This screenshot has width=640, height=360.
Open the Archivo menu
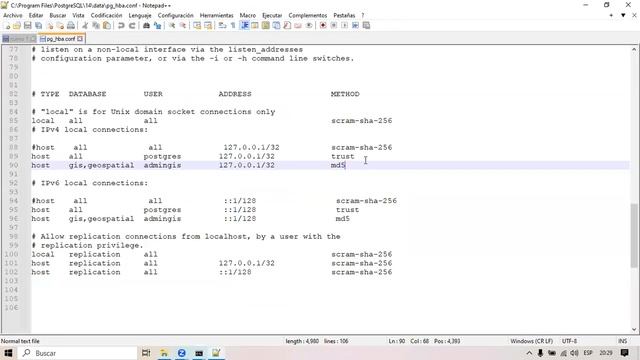pyautogui.click(x=13, y=16)
